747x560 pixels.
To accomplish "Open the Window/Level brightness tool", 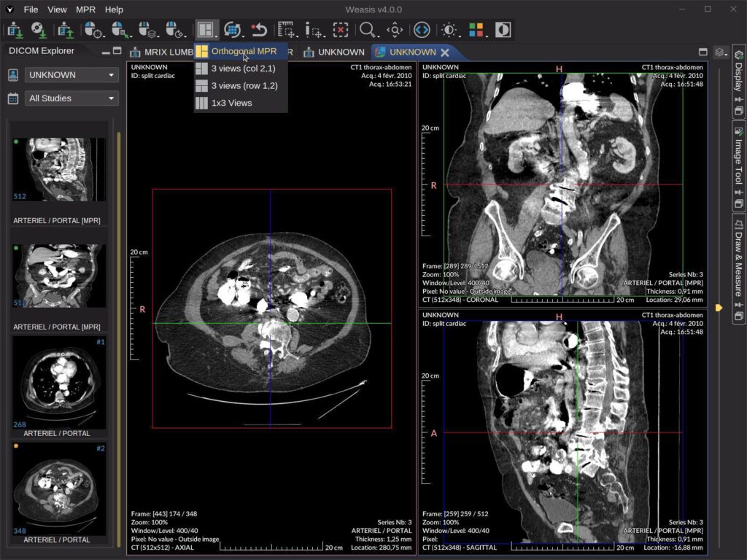I will (449, 30).
